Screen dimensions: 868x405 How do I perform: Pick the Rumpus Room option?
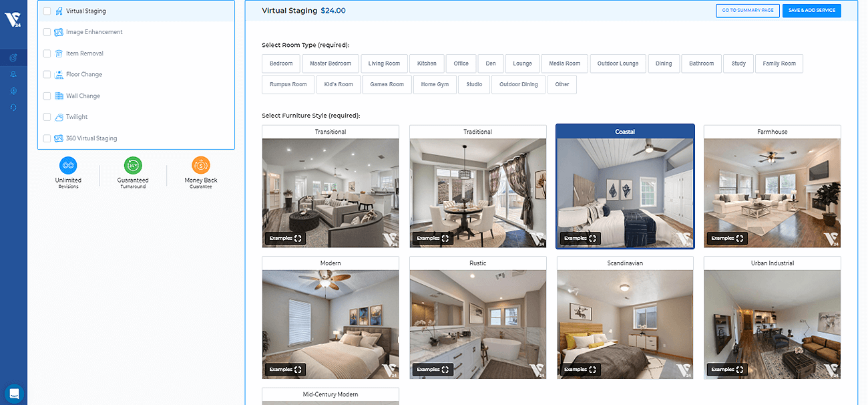(288, 84)
